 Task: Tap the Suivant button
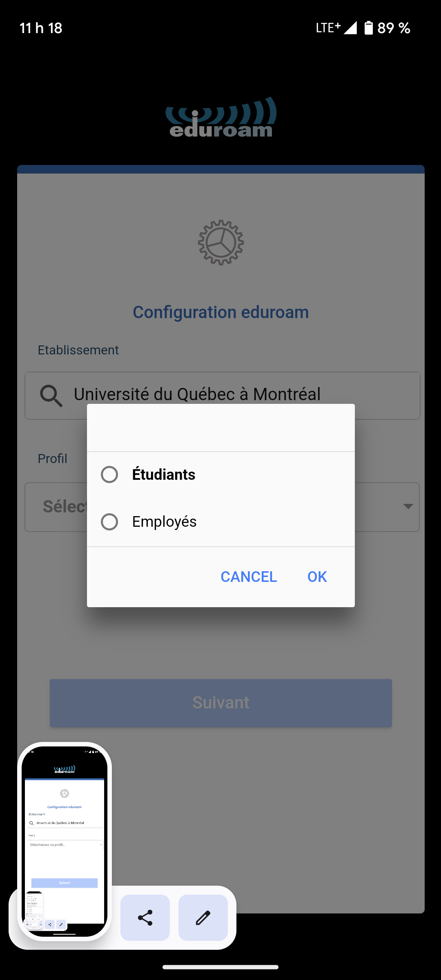[x=221, y=703]
